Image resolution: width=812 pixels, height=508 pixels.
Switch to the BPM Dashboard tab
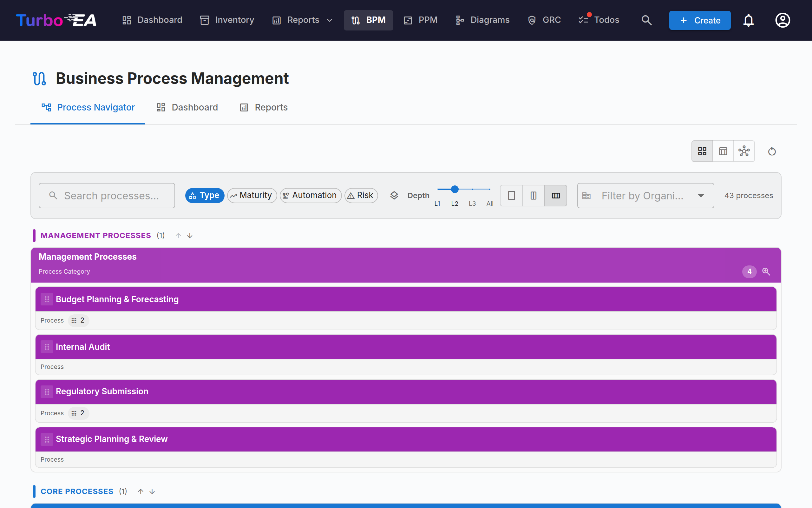click(x=187, y=108)
